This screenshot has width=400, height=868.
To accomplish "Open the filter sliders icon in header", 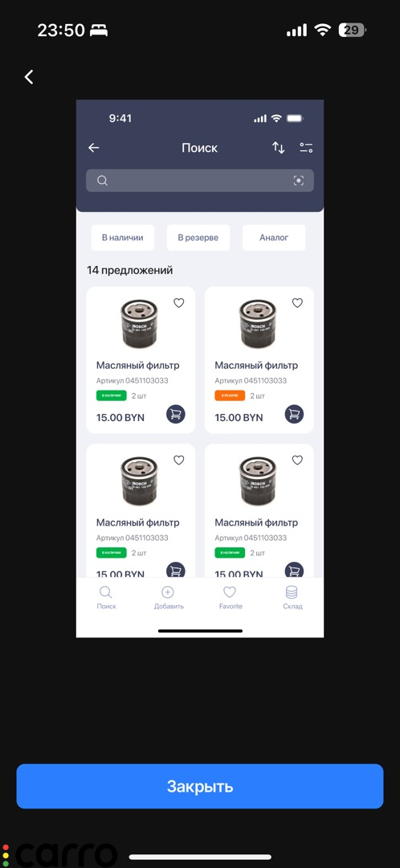I will click(x=306, y=148).
